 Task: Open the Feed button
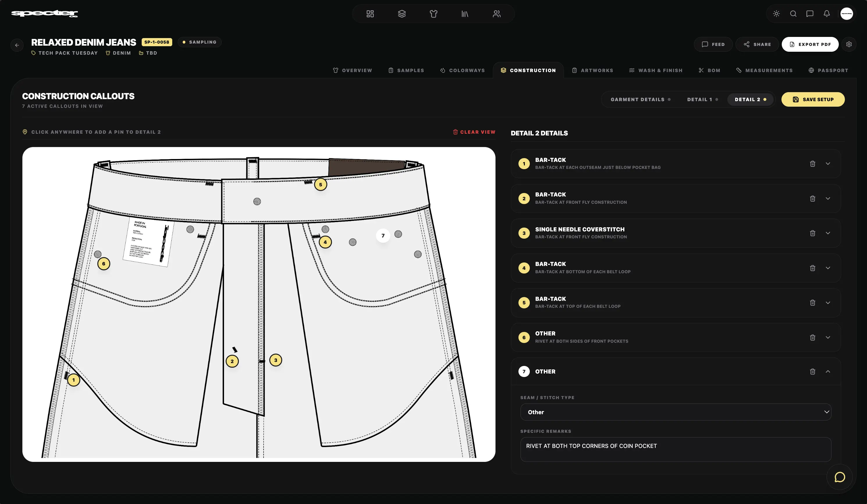coord(713,44)
